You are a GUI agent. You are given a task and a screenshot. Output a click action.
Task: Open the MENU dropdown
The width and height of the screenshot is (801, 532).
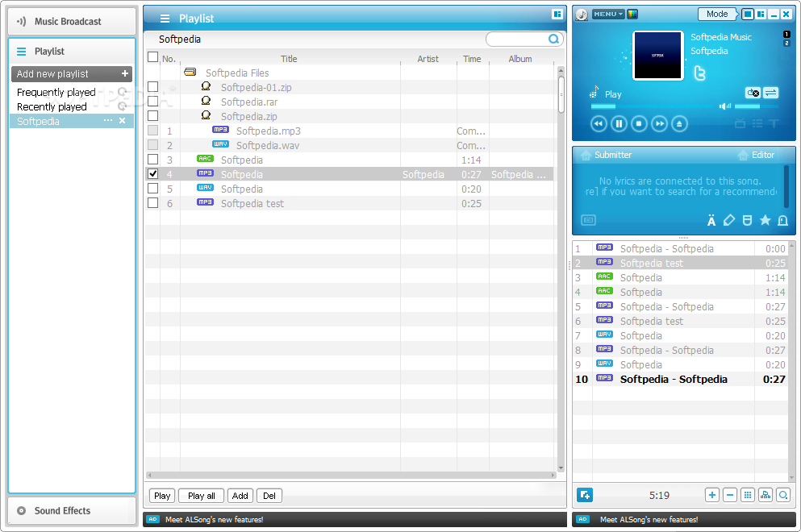608,15
